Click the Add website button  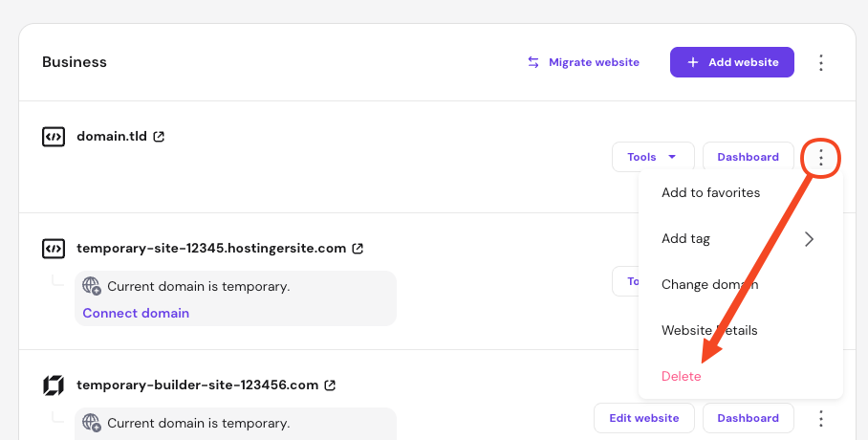click(732, 63)
